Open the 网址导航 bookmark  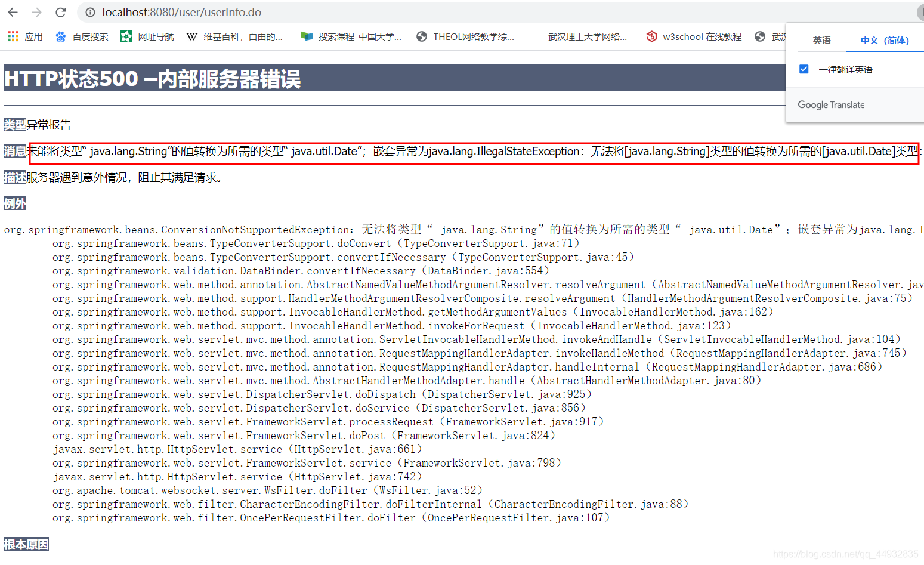point(147,36)
